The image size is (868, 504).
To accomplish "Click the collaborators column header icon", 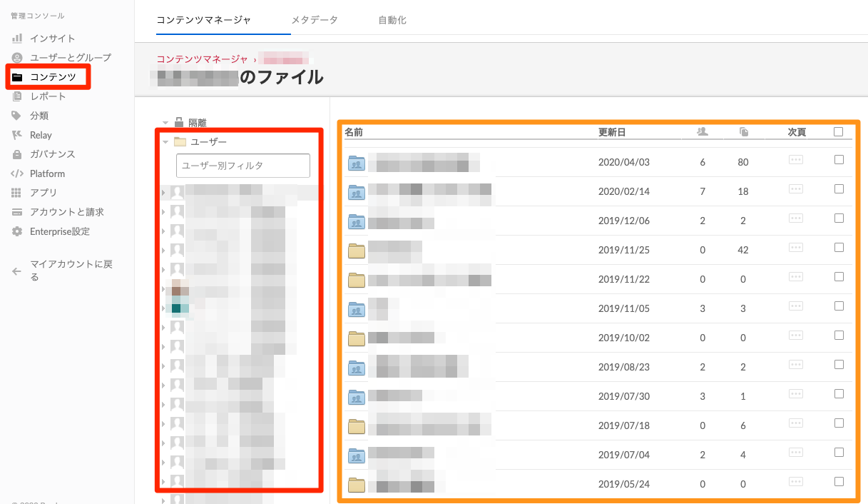I will pos(703,131).
